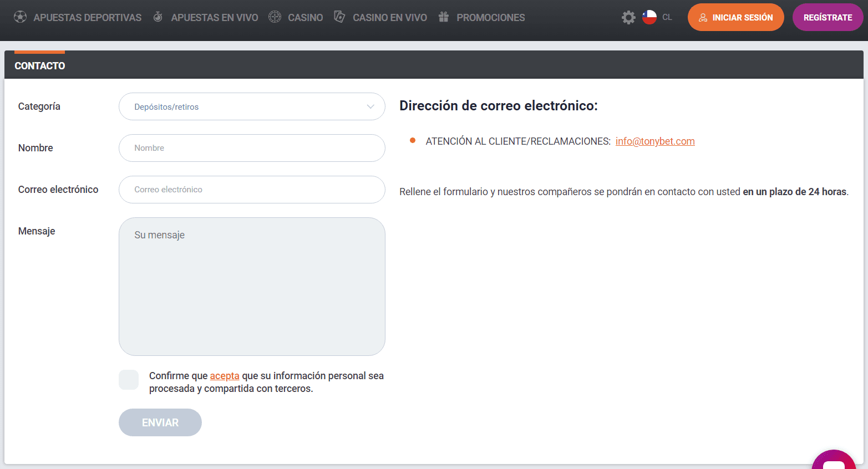The height and width of the screenshot is (469, 868).
Task: Click the chevron on the category selector
Action: (x=370, y=106)
